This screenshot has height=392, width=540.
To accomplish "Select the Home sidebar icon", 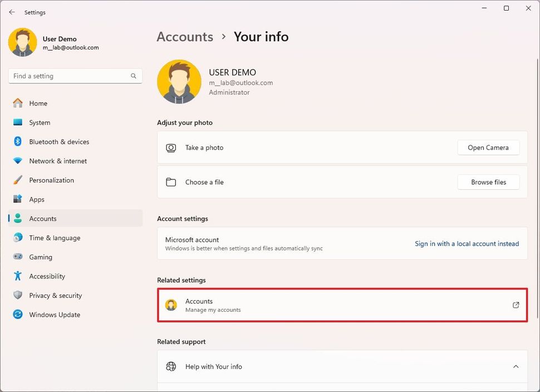I will 17,103.
